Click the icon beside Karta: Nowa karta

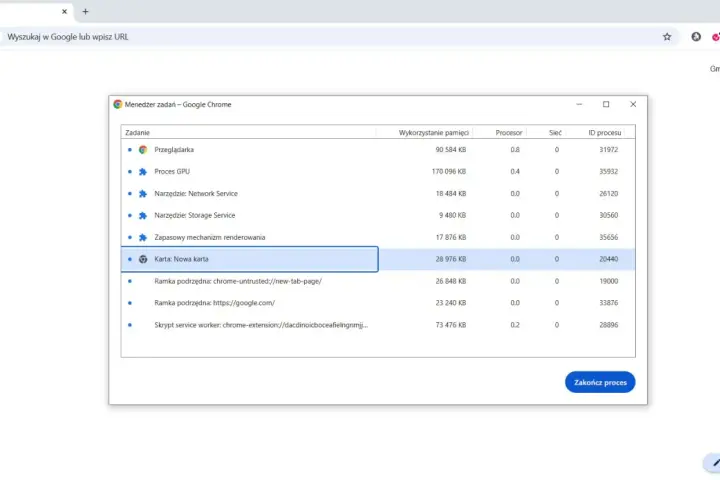pyautogui.click(x=143, y=259)
